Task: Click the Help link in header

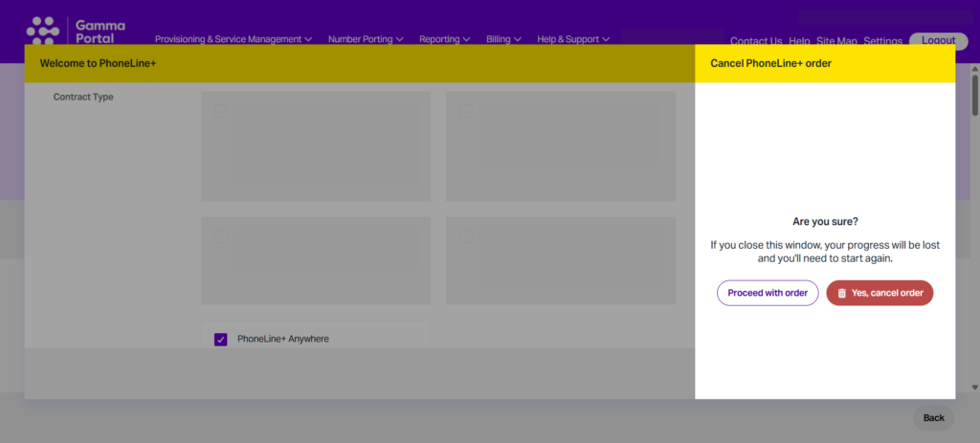Action: click(799, 41)
